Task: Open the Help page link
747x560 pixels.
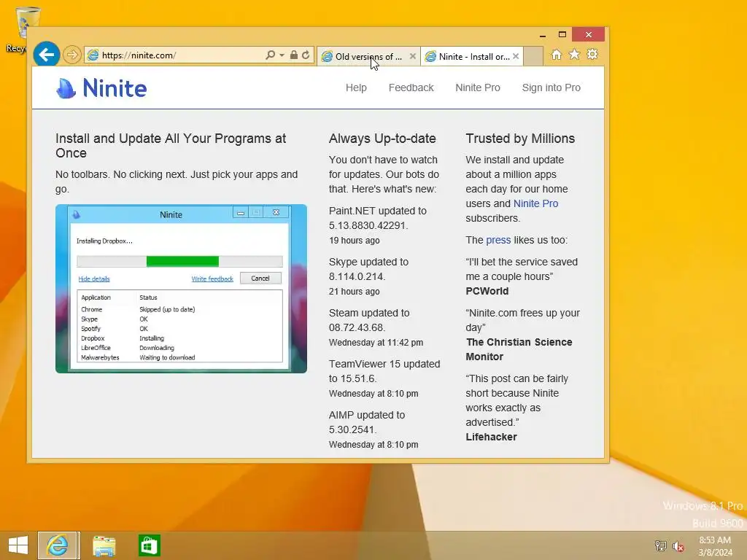Action: (x=356, y=87)
